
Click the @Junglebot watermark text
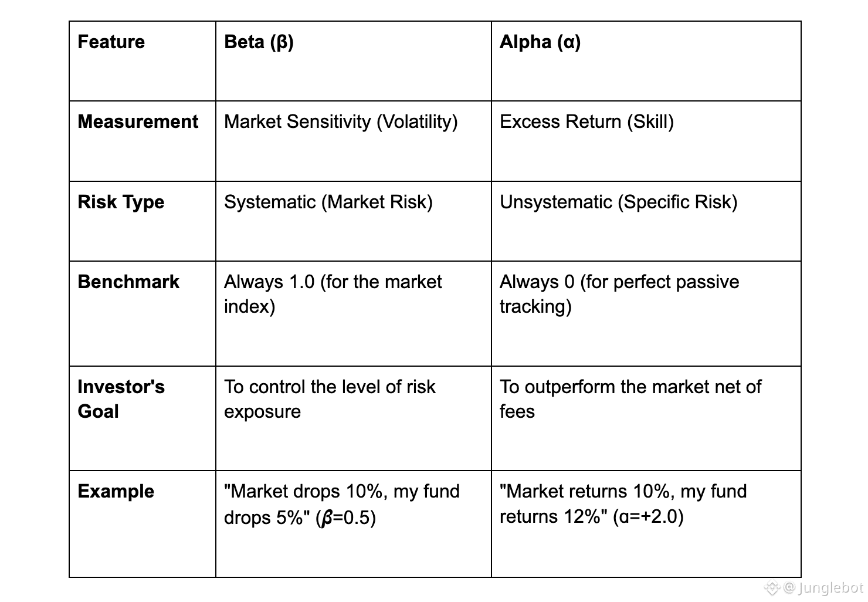[823, 588]
